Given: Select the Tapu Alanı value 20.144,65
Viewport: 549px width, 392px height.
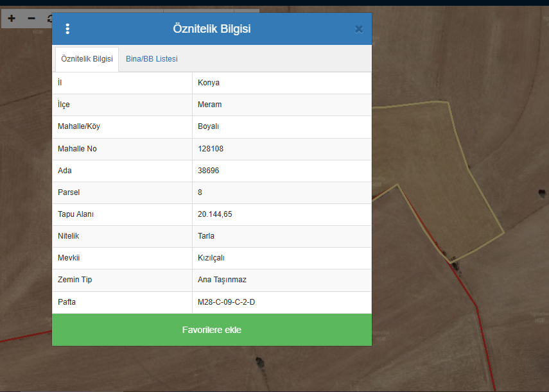Looking at the screenshot, I should pos(214,214).
